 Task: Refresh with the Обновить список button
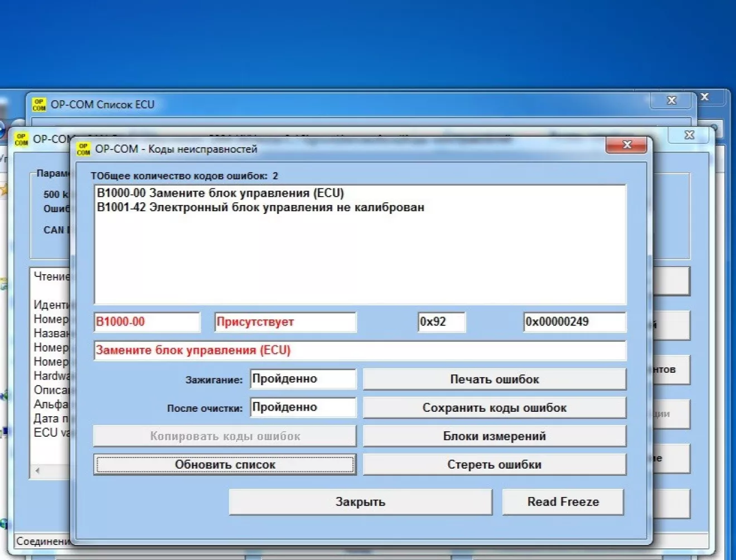(225, 465)
